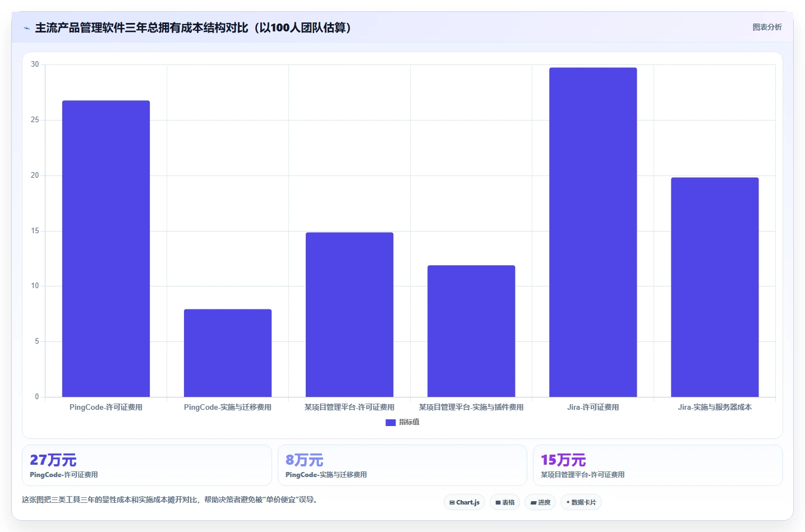The image size is (805, 532).
Task: Click the caption starting 这张图把三类工具
Action: coord(171,499)
